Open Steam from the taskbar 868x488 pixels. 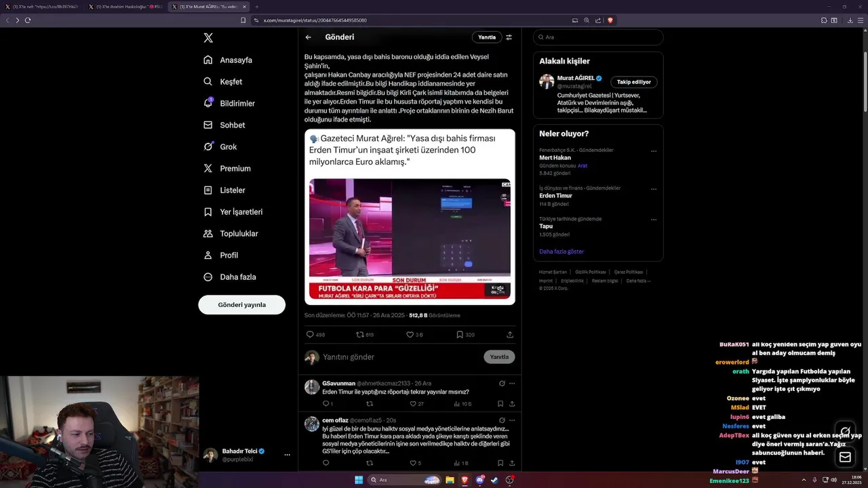[494, 480]
